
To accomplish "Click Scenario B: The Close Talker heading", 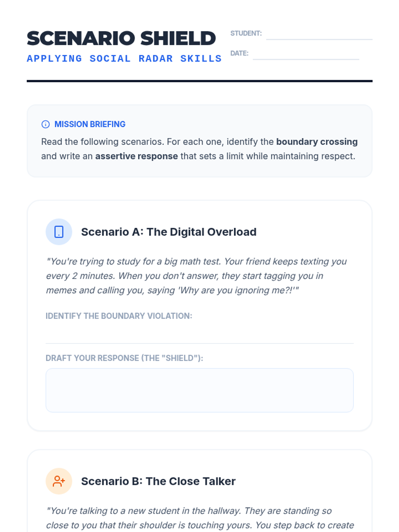I will pyautogui.click(x=159, y=481).
